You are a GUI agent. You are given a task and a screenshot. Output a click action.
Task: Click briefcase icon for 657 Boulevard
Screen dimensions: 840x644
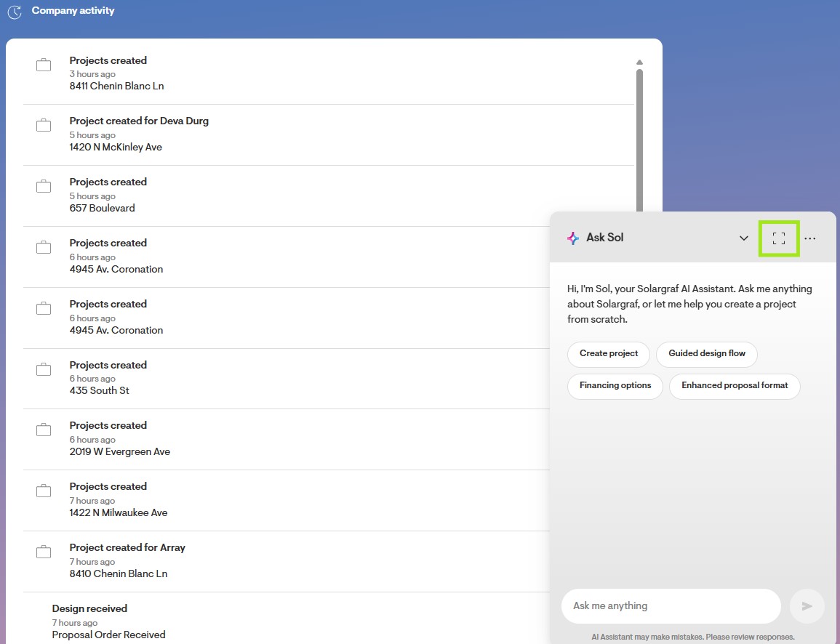pyautogui.click(x=44, y=186)
